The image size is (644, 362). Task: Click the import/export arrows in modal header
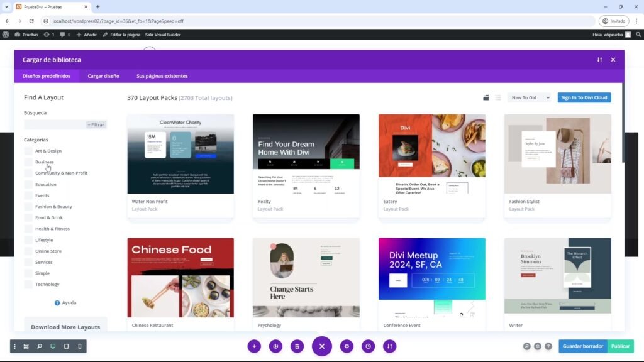pos(599,60)
